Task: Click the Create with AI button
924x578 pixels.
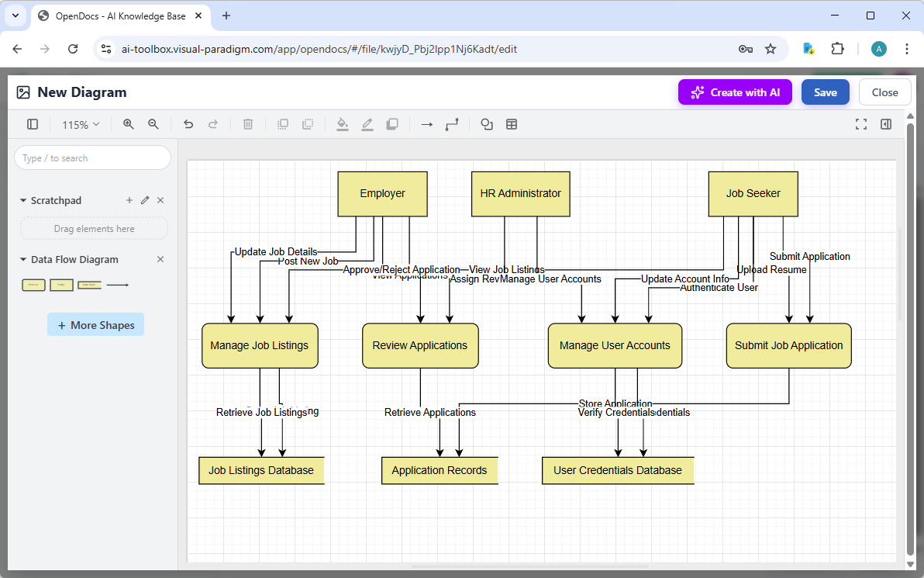Action: [x=735, y=92]
